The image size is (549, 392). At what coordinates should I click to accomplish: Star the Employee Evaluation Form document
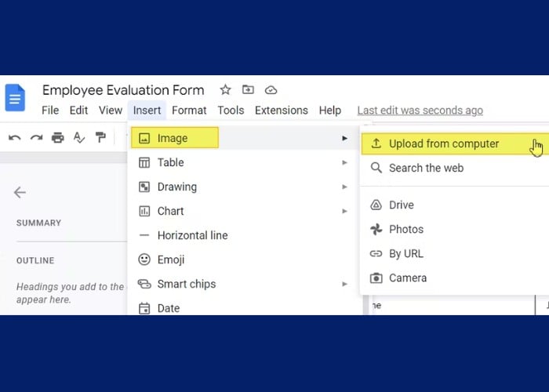pyautogui.click(x=225, y=90)
